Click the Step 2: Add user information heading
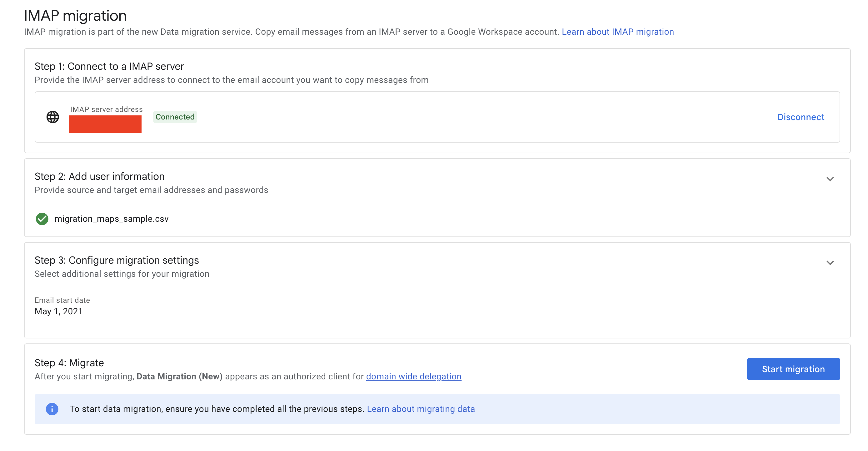The width and height of the screenshot is (868, 451). coord(99,176)
